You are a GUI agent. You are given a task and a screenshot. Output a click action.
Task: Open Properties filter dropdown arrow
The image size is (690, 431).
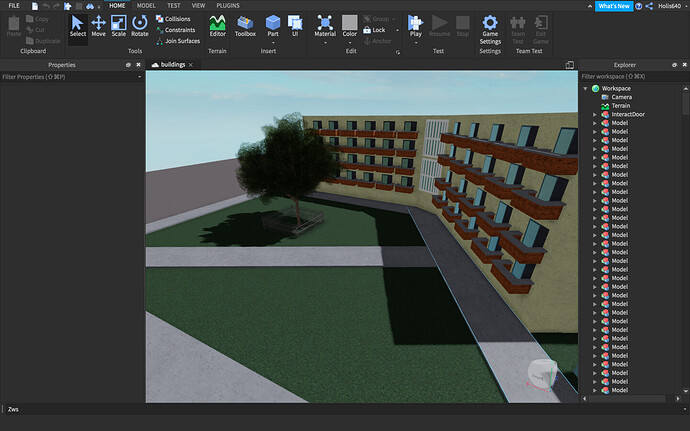pos(139,77)
